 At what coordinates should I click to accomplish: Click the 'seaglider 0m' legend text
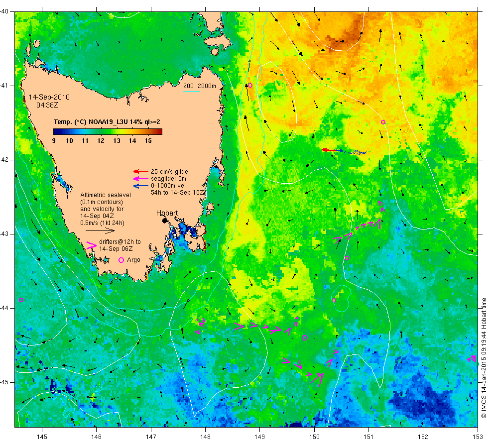[168, 179]
